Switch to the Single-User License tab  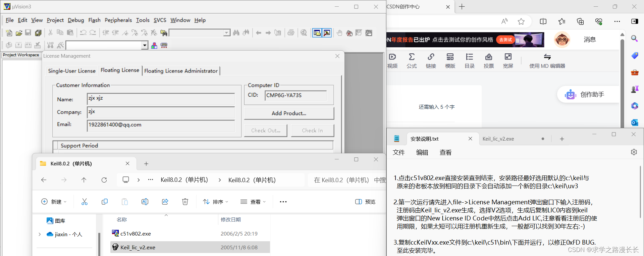72,71
